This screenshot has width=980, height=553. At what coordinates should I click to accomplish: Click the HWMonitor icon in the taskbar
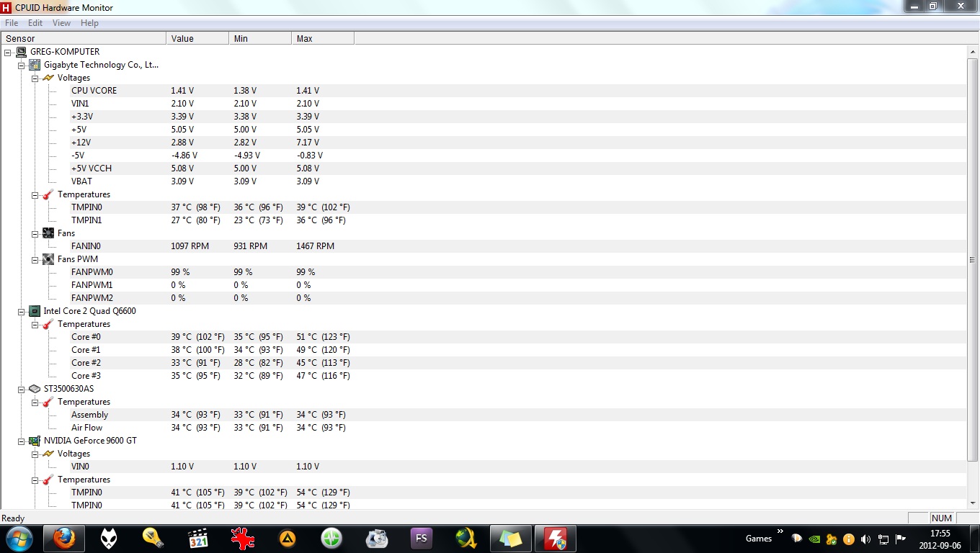(x=555, y=538)
